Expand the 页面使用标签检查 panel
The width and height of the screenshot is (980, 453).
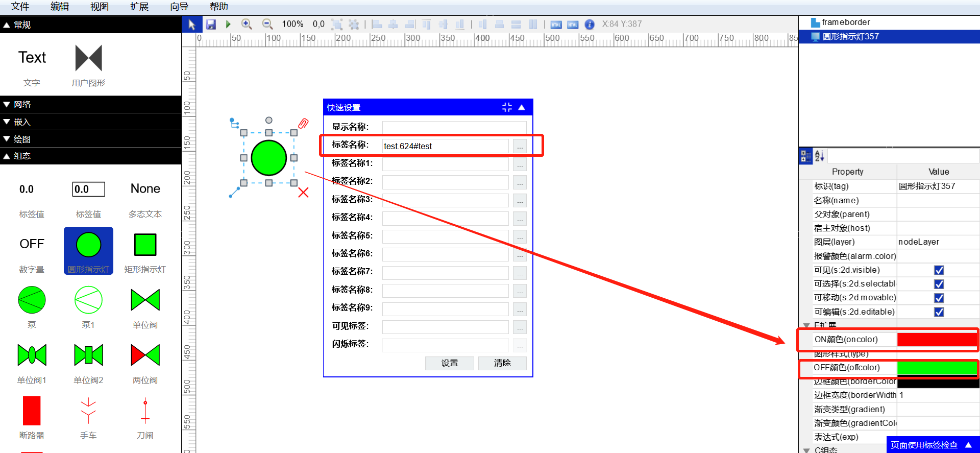click(968, 445)
